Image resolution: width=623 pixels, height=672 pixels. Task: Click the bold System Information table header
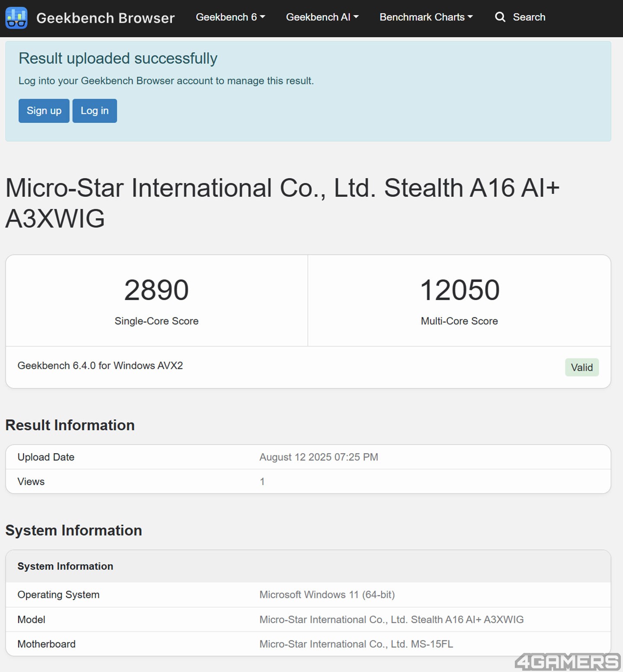[x=65, y=566]
